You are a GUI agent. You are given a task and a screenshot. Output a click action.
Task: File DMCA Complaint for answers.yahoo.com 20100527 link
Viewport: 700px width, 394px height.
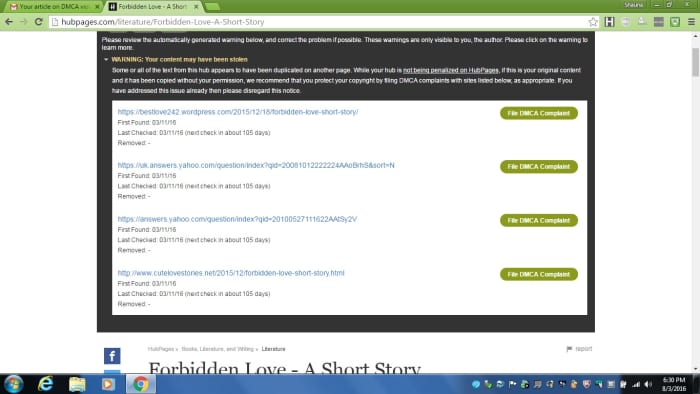tap(539, 220)
